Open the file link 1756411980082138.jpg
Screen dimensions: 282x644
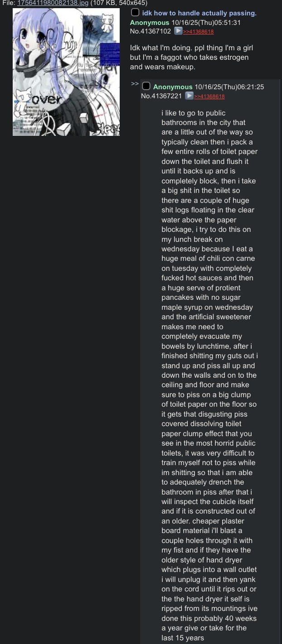pyautogui.click(x=53, y=3)
